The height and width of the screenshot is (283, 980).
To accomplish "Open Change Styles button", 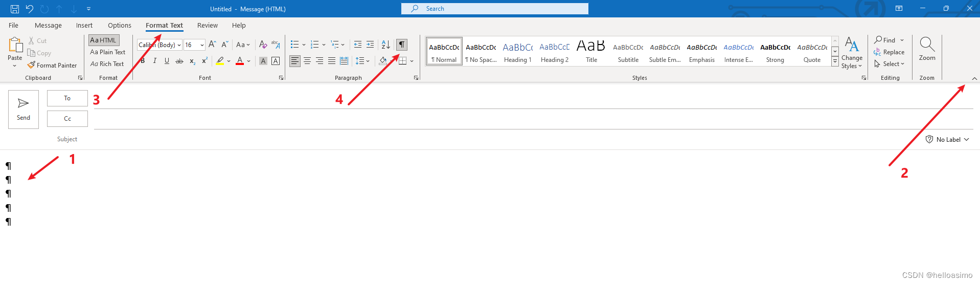I will coord(852,53).
